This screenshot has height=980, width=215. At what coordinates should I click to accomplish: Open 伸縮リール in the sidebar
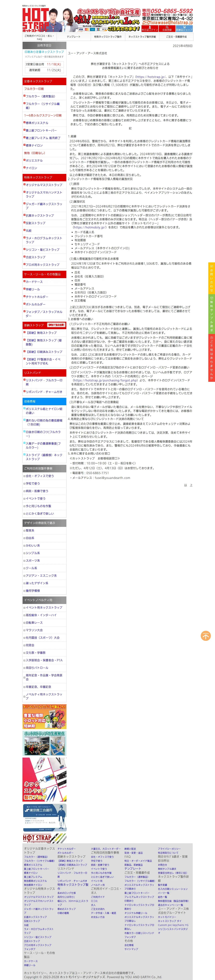coord(32,289)
